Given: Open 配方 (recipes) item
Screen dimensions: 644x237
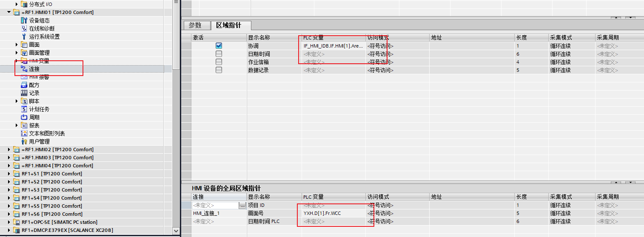Looking at the screenshot, I should point(34,85).
